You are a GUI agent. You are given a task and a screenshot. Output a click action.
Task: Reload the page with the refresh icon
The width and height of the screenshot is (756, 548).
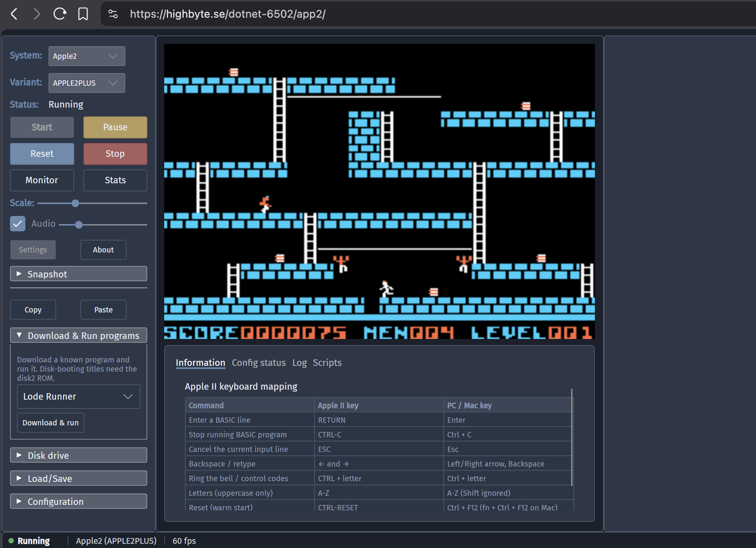click(60, 14)
